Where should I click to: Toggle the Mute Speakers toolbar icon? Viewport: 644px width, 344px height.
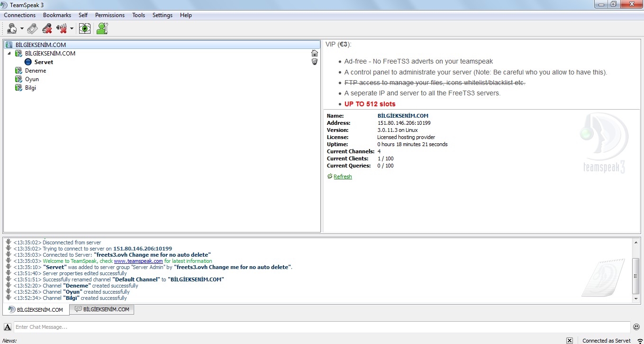[62, 29]
